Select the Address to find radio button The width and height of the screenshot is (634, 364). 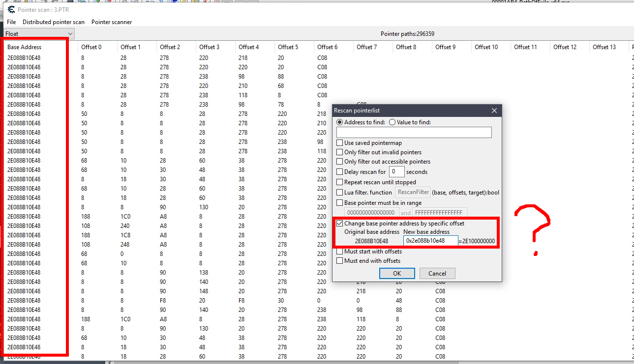(x=339, y=122)
